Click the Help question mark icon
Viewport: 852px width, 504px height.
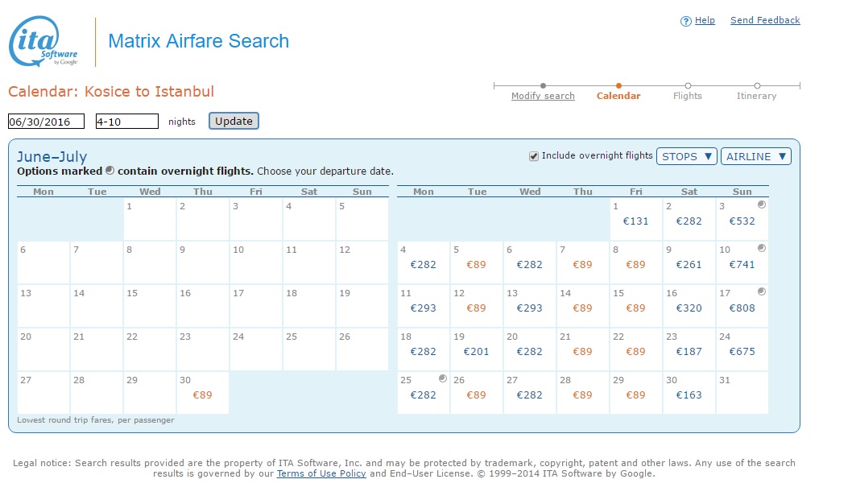[686, 21]
